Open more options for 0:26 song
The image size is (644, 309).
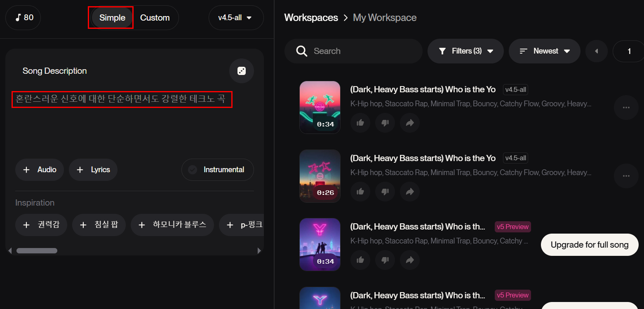pos(626,176)
